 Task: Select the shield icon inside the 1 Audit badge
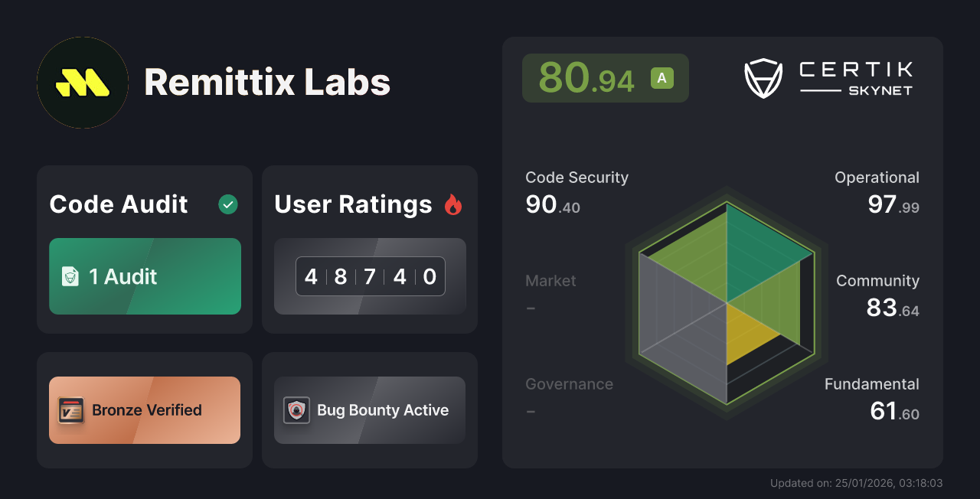point(70,276)
